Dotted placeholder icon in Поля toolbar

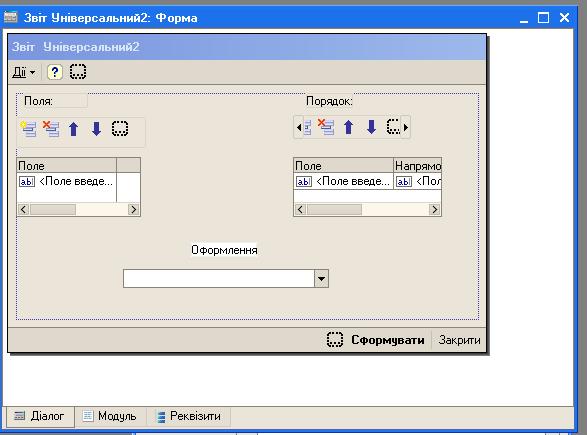[120, 128]
